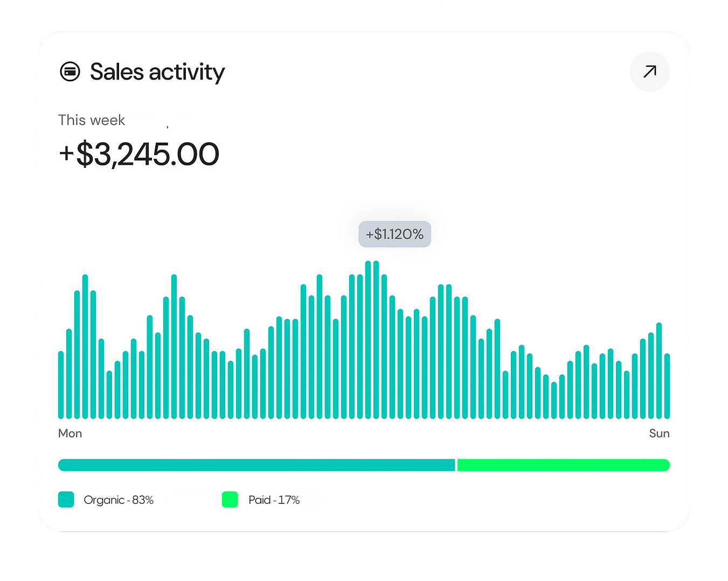Click the green Paid progress bar segment
728x581 pixels.
[x=563, y=465]
